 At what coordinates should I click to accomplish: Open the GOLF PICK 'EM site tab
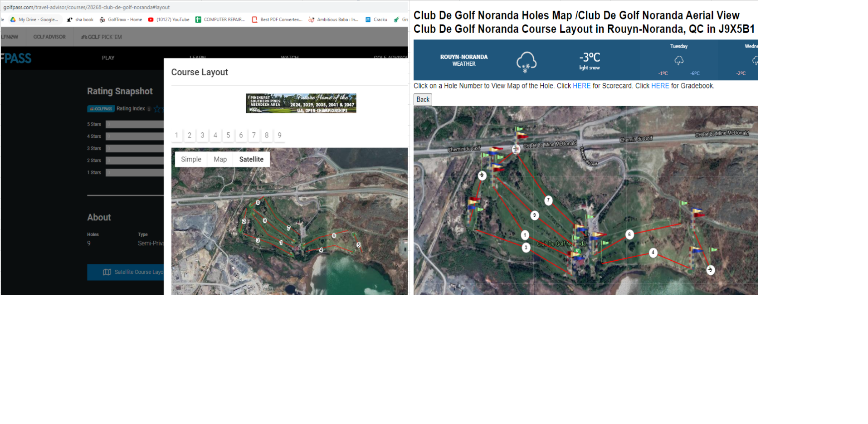[x=102, y=37]
